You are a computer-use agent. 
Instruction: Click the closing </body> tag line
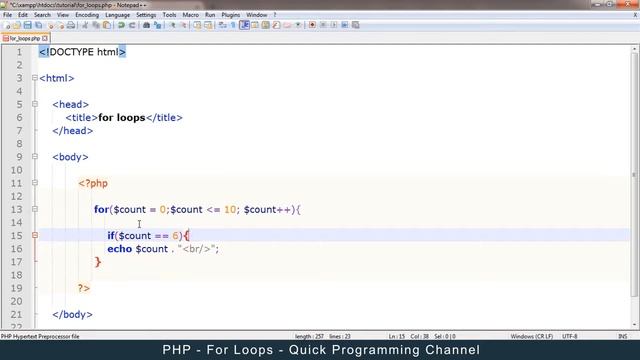[72, 314]
